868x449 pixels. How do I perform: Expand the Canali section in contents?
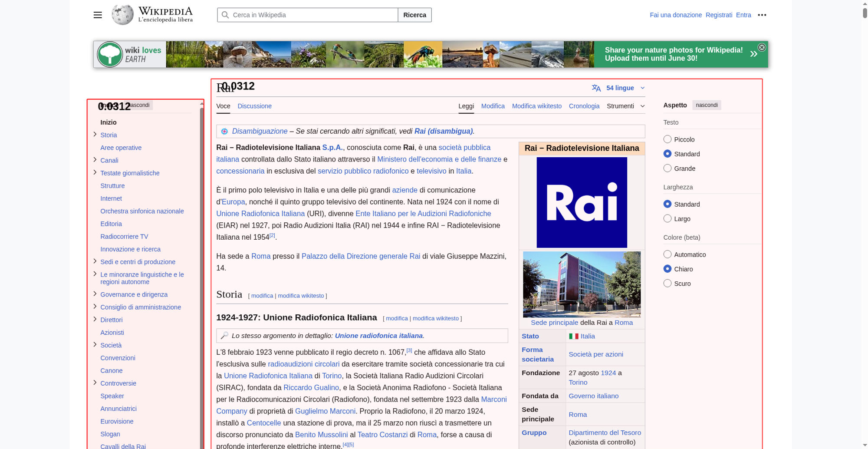[95, 160]
